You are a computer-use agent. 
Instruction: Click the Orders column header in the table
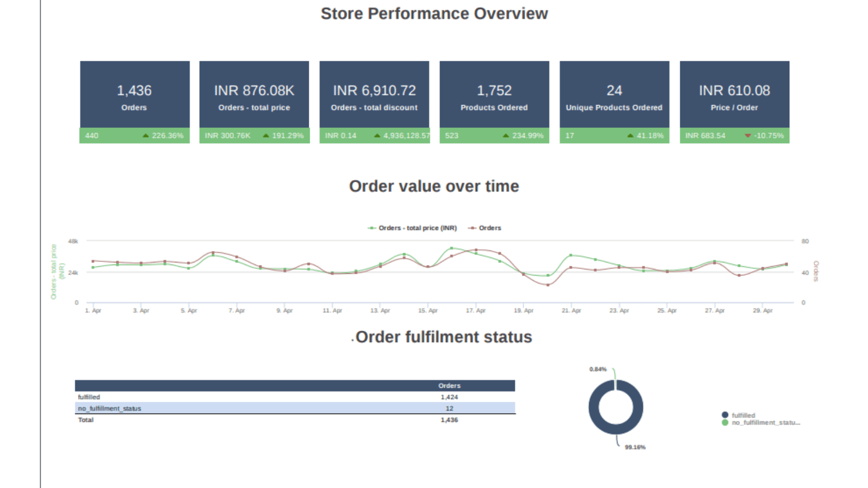[449, 386]
